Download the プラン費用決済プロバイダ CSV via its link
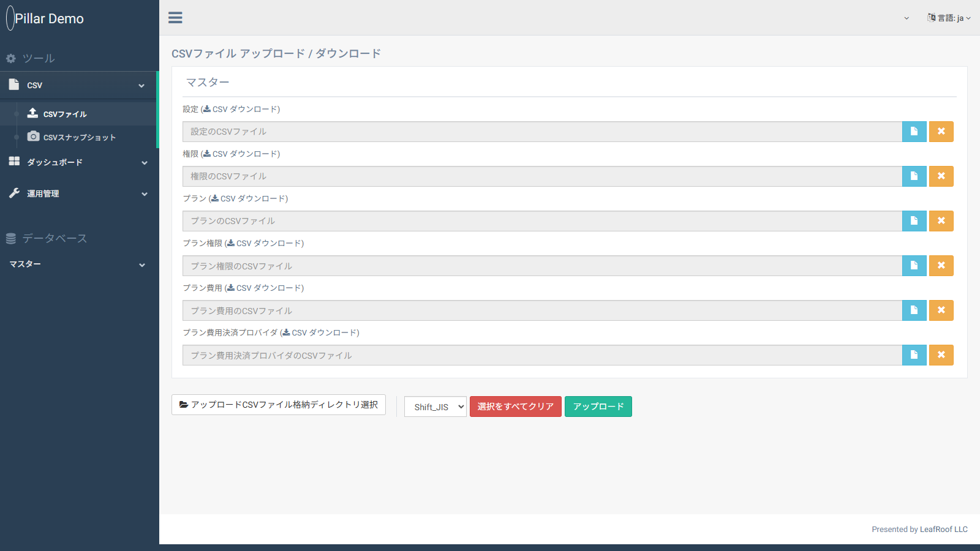This screenshot has width=980, height=551. pos(319,332)
